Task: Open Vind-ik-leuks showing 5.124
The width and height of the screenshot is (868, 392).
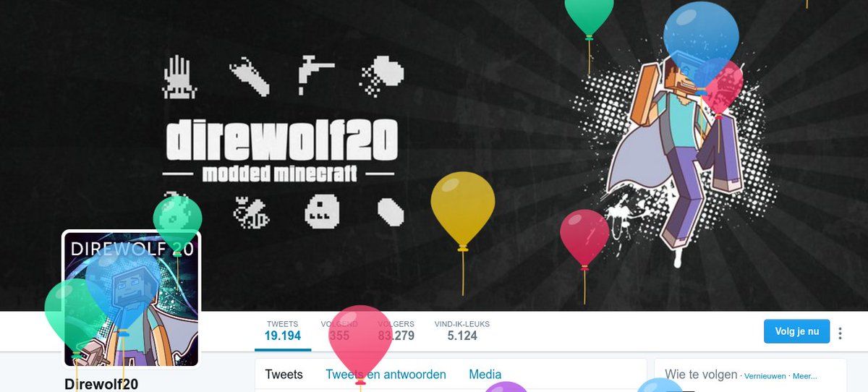Action: pos(462,331)
